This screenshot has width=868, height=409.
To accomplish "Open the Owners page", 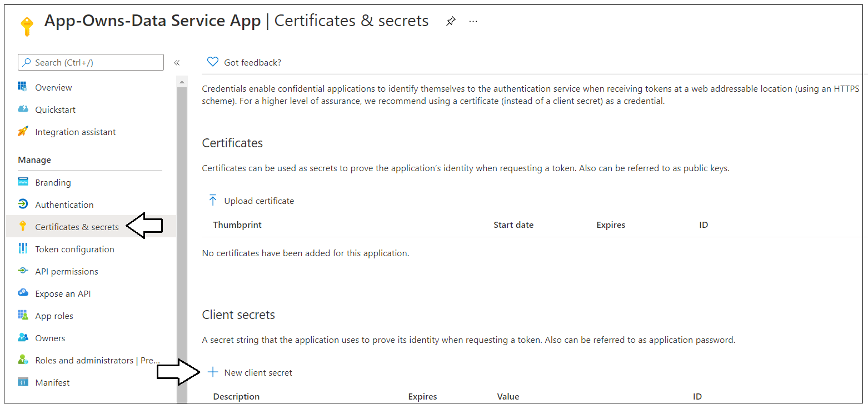I will (x=50, y=338).
